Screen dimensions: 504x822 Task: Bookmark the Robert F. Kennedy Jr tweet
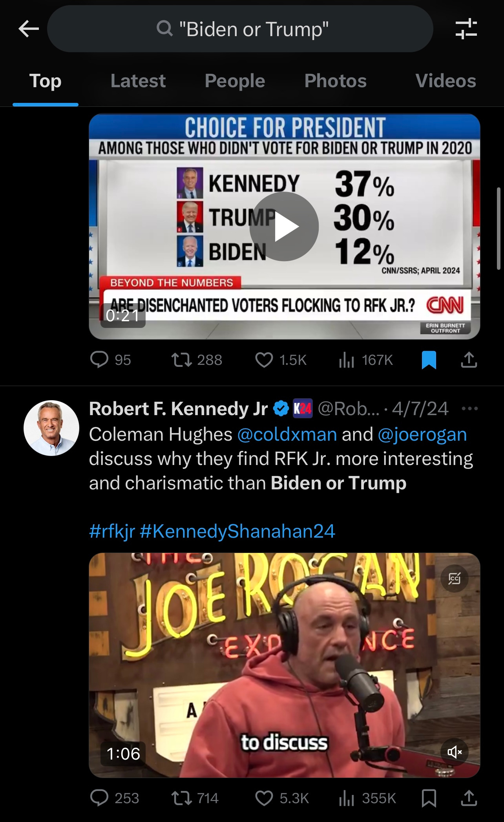(429, 798)
